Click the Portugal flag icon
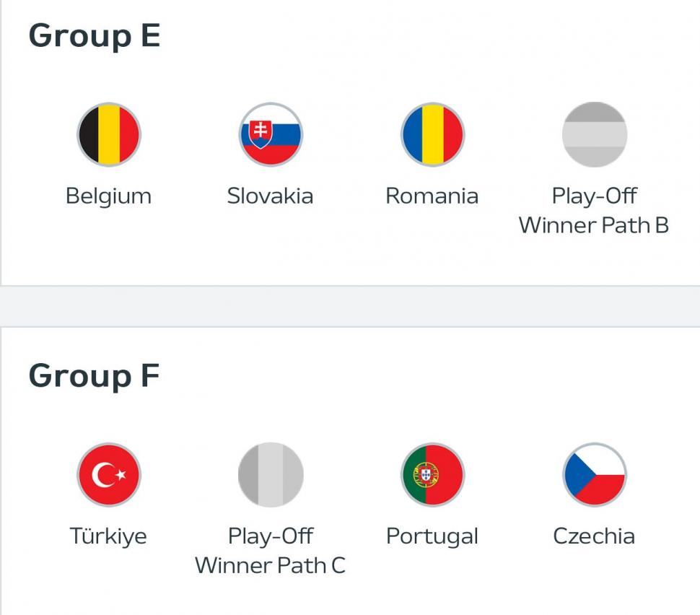 point(433,475)
